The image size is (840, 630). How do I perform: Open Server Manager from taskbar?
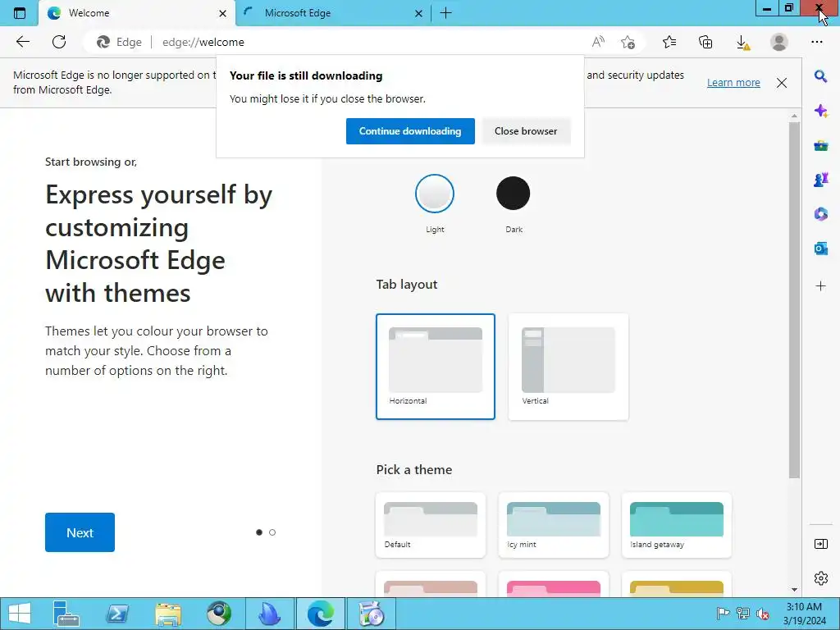66,614
